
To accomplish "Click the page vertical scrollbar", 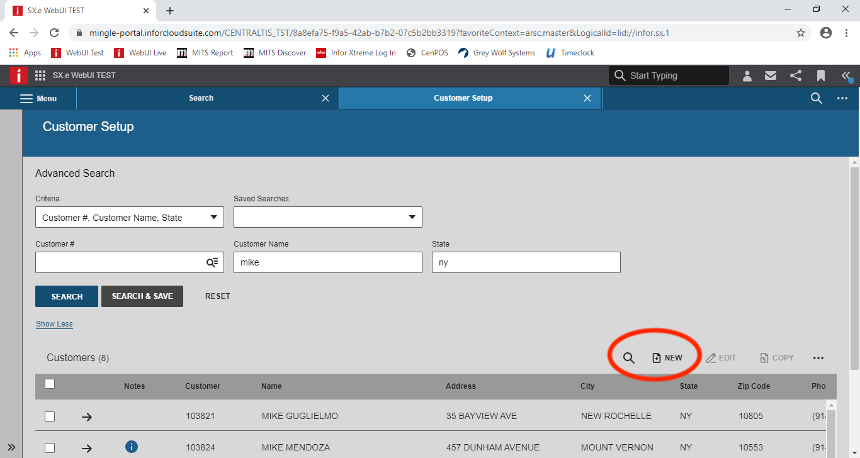I will click(855, 269).
